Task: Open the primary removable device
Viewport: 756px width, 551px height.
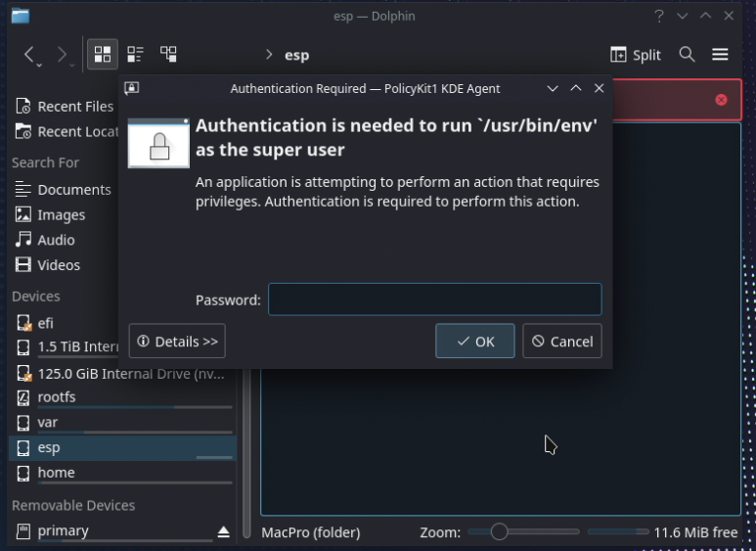Action: pos(111,531)
